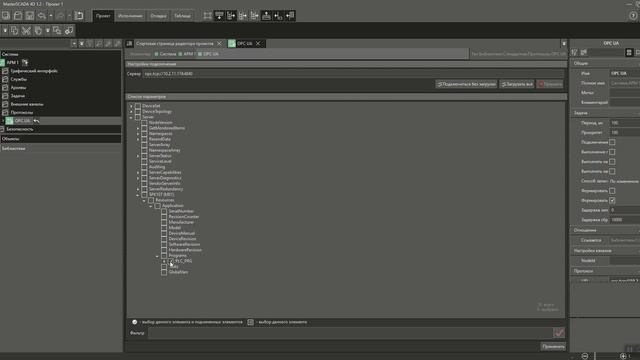Toggle the Подключение checkbox in properties

click(x=612, y=142)
